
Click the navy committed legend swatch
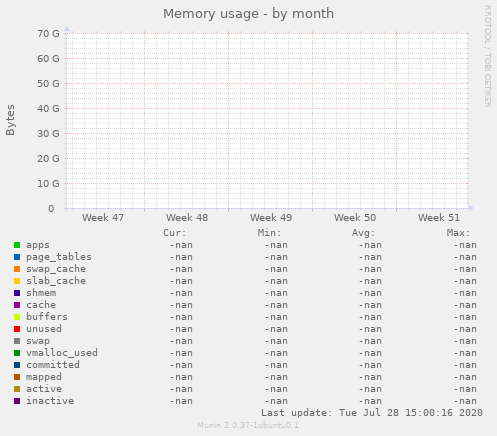[x=17, y=365]
